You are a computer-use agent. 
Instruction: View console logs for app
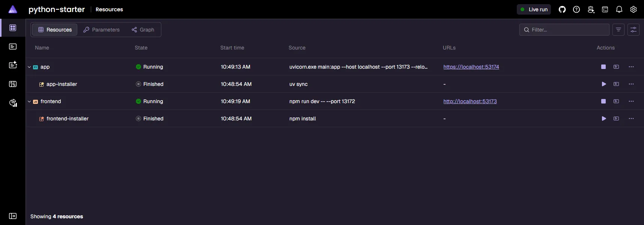(x=616, y=67)
